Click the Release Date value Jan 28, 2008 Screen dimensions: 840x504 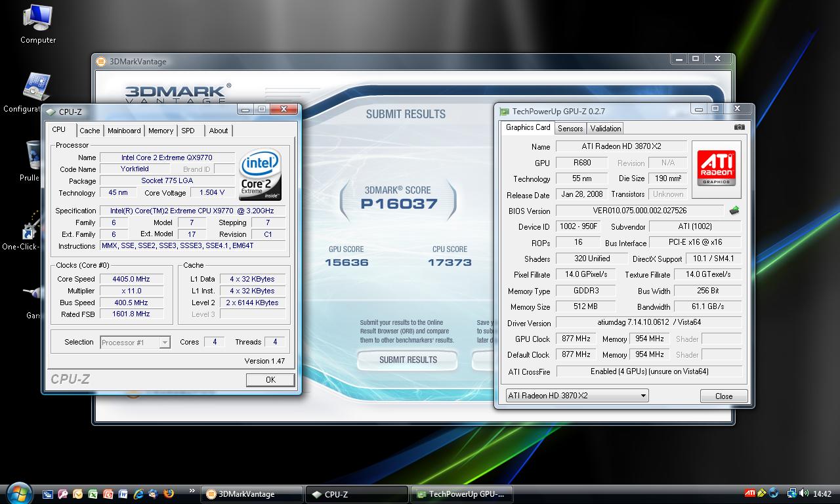pyautogui.click(x=582, y=194)
